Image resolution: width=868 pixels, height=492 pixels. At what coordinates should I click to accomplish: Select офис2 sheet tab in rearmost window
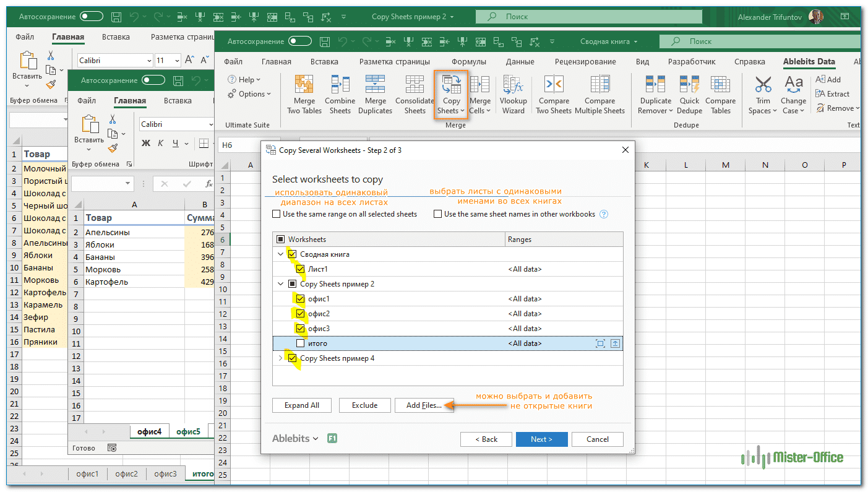(x=126, y=474)
